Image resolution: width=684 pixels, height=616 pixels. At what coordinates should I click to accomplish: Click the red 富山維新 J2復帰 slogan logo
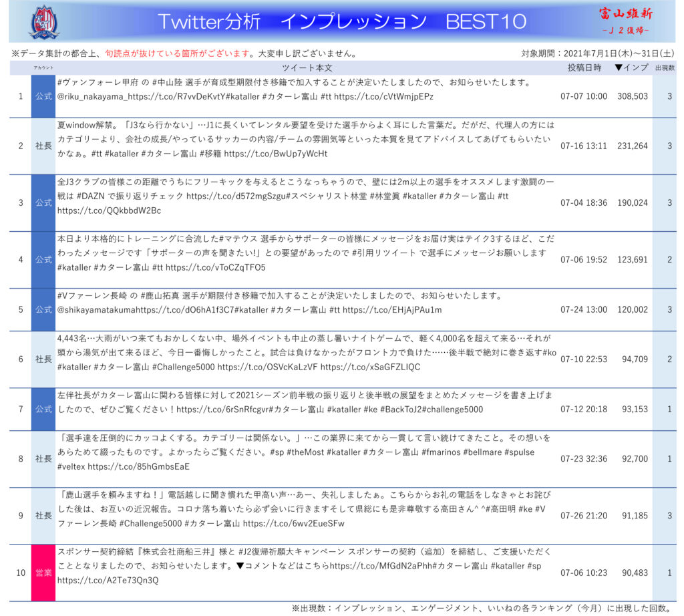pyautogui.click(x=626, y=21)
